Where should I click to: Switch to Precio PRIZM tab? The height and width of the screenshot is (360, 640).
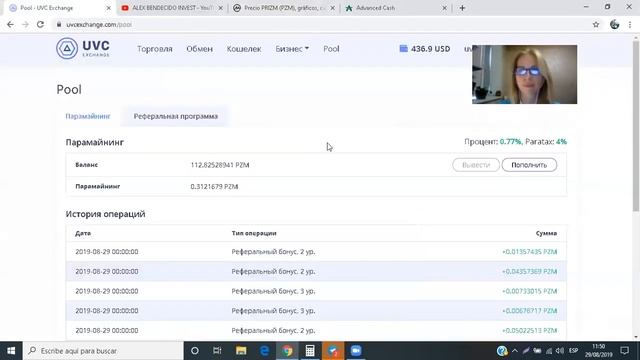[x=284, y=8]
